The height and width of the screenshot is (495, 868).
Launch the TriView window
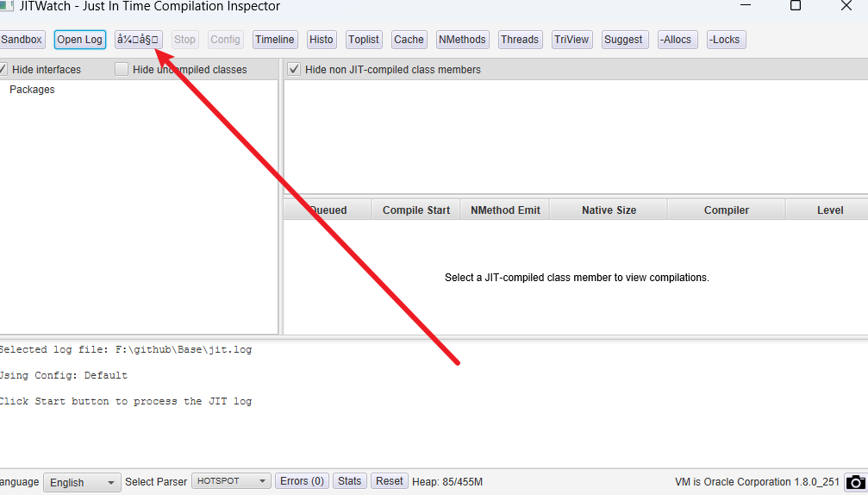571,40
